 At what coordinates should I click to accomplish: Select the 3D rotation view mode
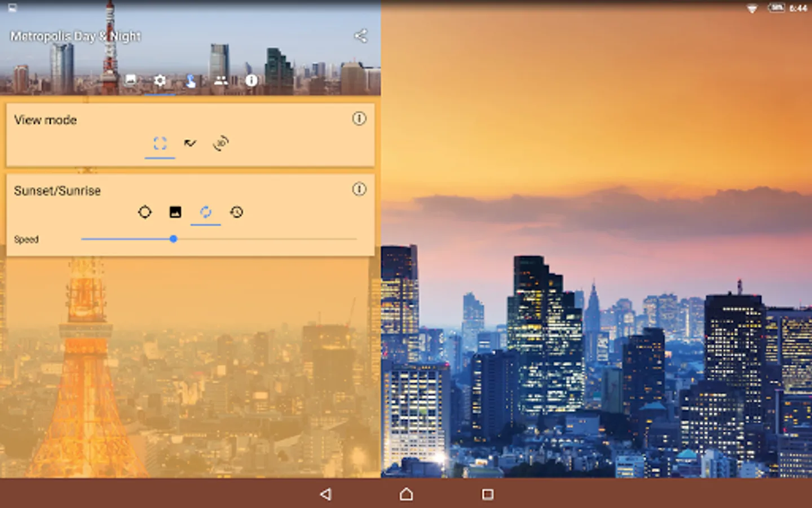click(221, 143)
